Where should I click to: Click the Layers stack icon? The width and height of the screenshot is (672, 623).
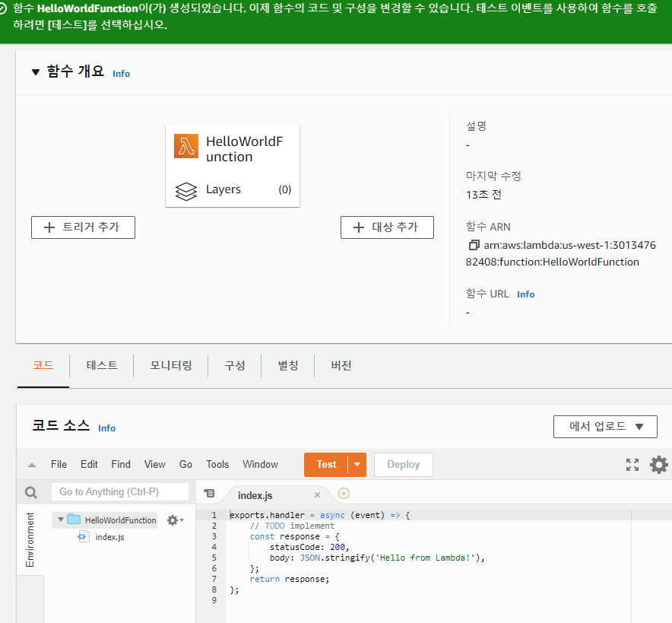186,191
